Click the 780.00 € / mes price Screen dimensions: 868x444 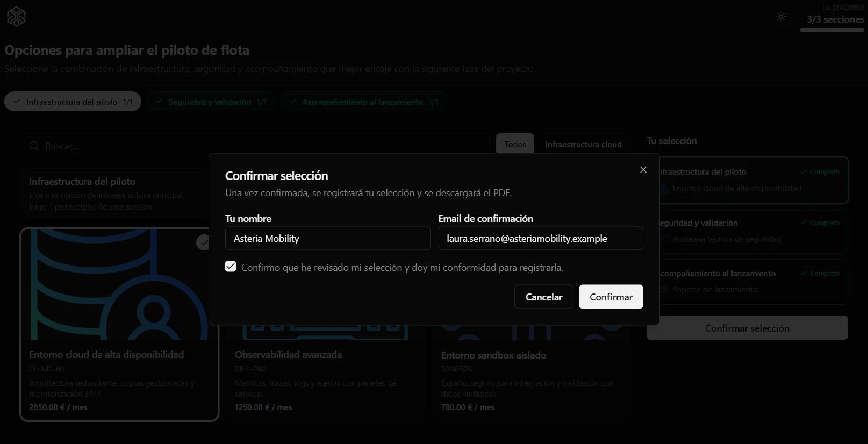(468, 407)
